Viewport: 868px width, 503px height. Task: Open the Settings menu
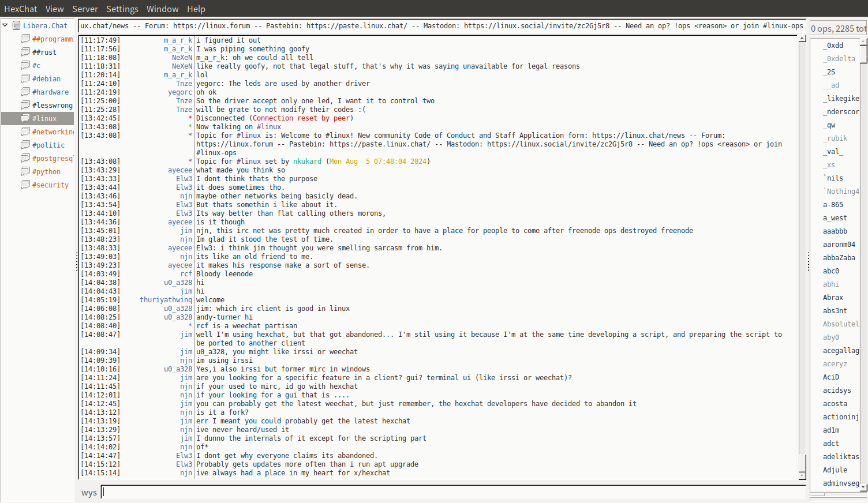[122, 9]
